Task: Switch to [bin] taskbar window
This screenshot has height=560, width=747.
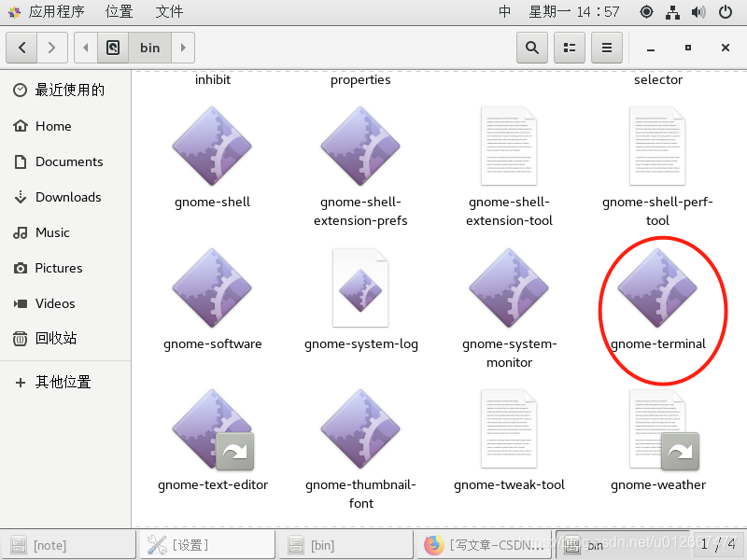Action: point(345,545)
